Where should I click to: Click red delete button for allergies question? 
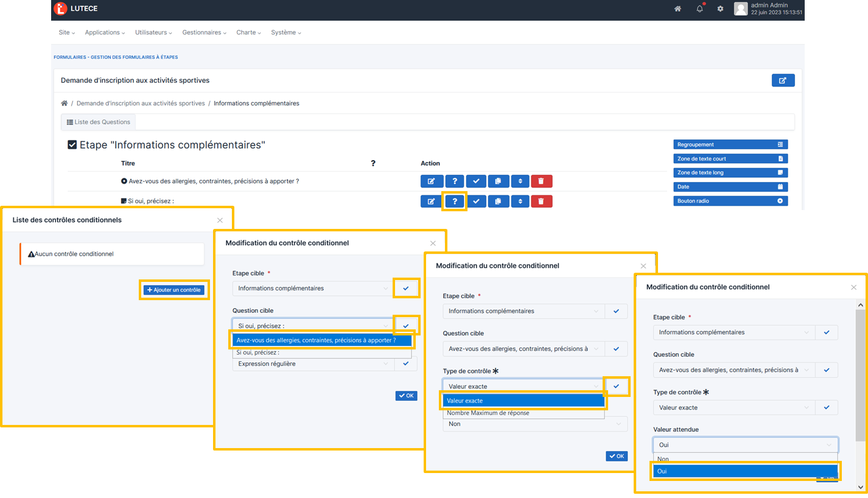(x=541, y=181)
